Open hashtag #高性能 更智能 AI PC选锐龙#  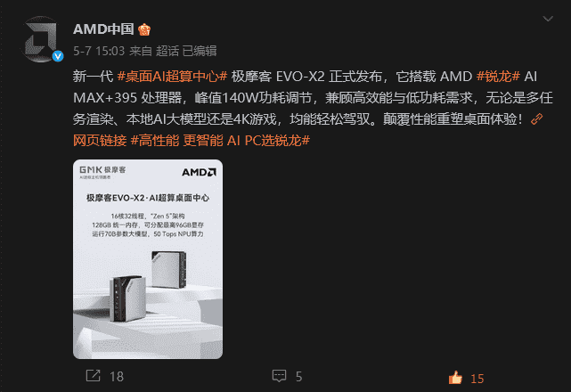pos(220,140)
